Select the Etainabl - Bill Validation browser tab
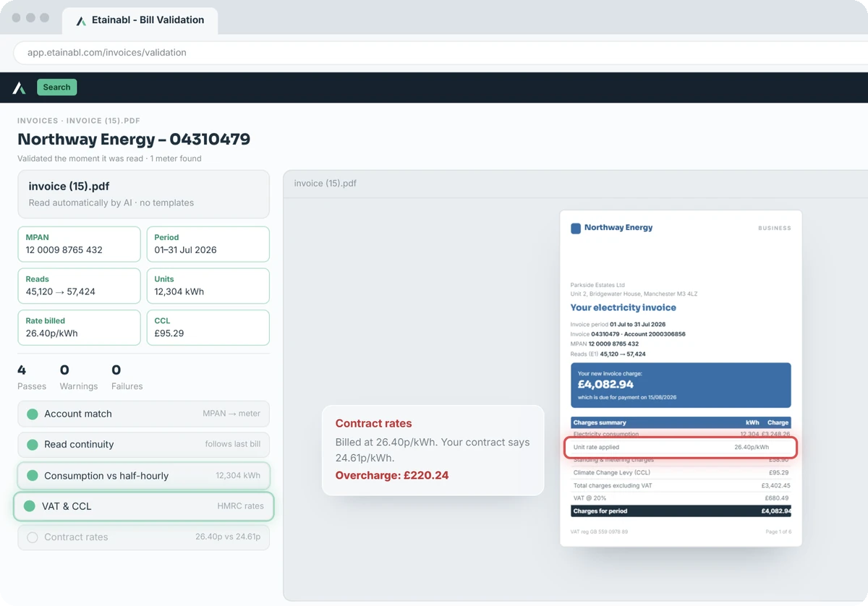The width and height of the screenshot is (868, 606). tap(140, 20)
